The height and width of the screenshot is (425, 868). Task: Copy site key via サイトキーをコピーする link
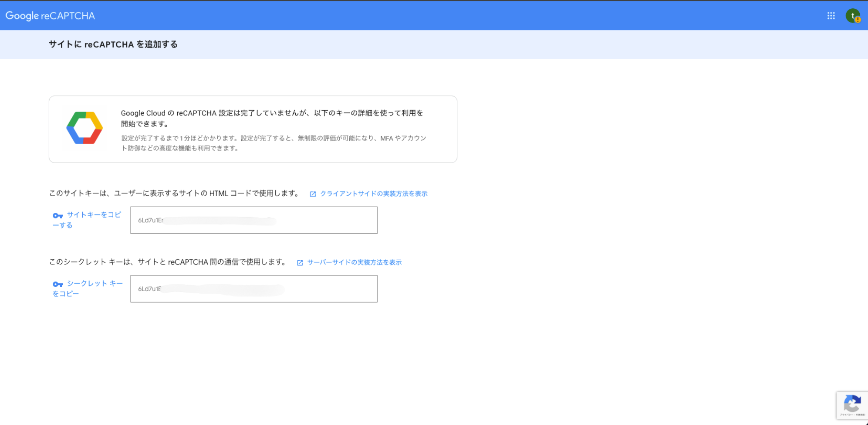point(87,220)
